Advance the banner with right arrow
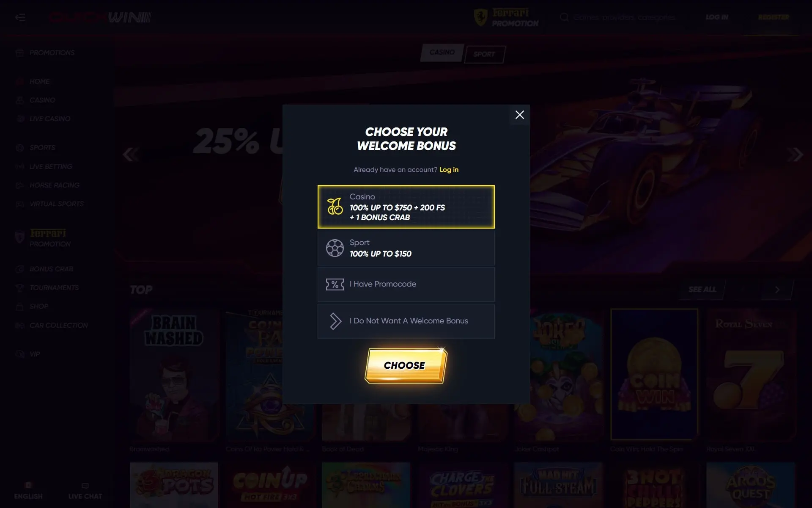The image size is (812, 508). coord(795,155)
